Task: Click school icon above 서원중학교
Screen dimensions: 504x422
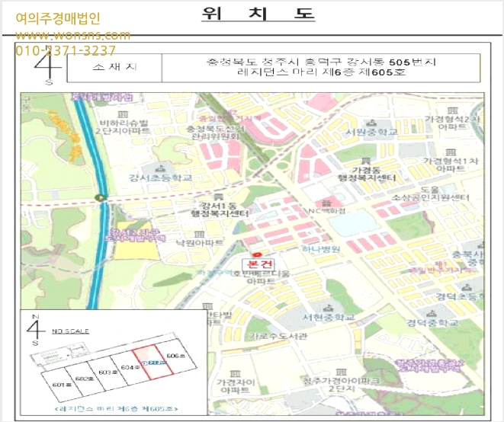Action: [x=372, y=123]
